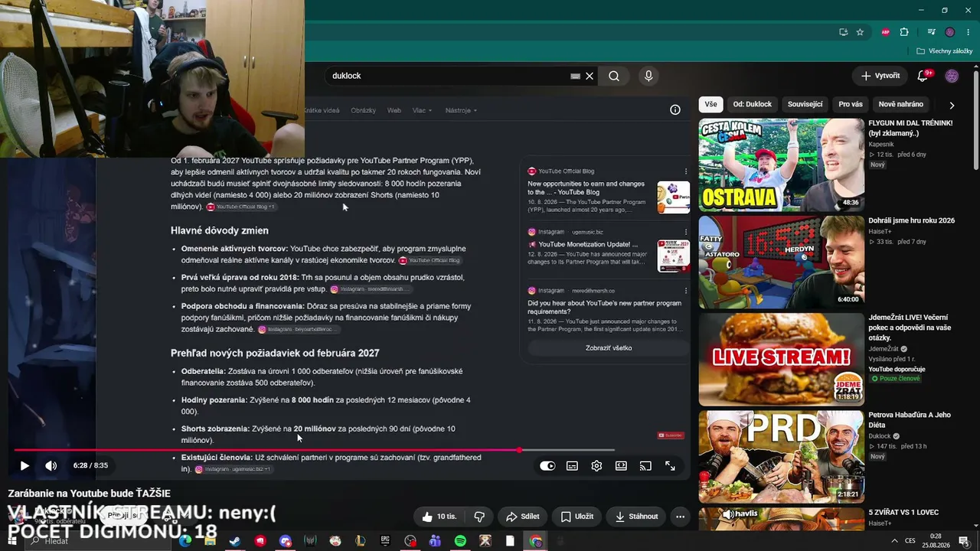The width and height of the screenshot is (980, 551).
Task: Like the video with 10 tis. likes
Action: 439,517
